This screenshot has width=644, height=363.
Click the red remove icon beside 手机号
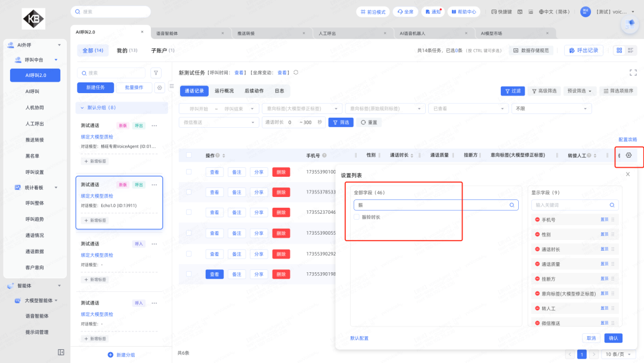(537, 220)
